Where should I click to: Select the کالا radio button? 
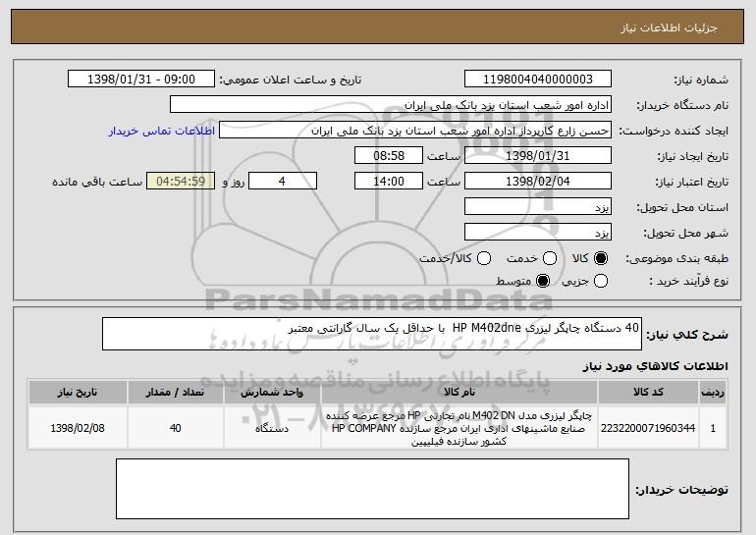[601, 258]
